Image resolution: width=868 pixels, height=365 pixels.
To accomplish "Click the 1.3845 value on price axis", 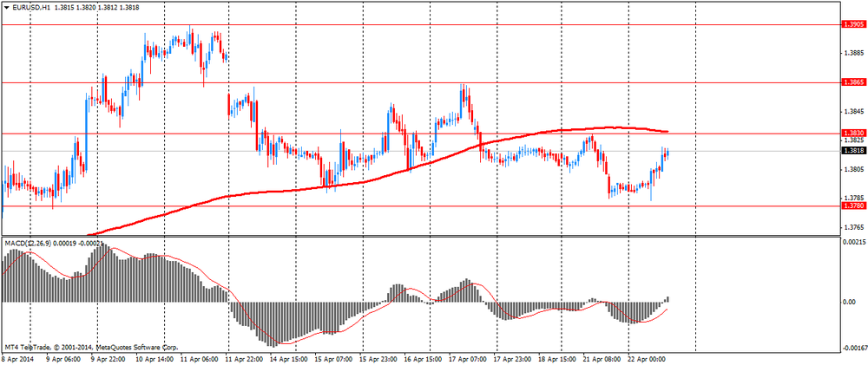I will point(852,112).
